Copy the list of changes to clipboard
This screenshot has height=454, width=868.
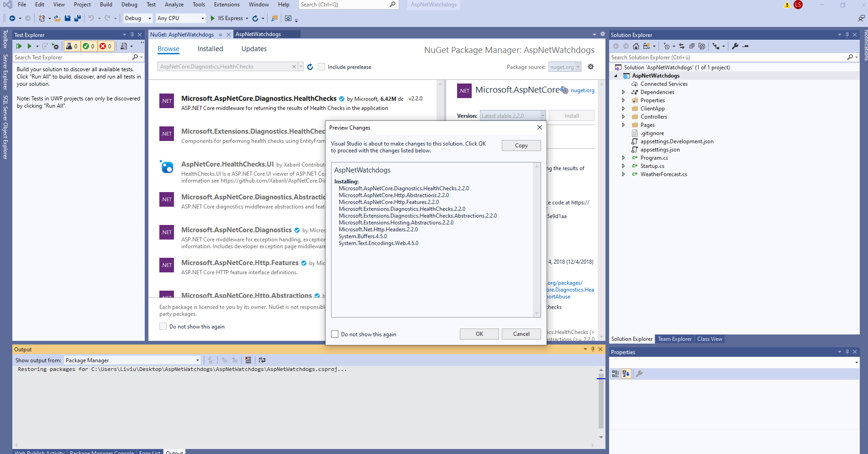pos(521,145)
